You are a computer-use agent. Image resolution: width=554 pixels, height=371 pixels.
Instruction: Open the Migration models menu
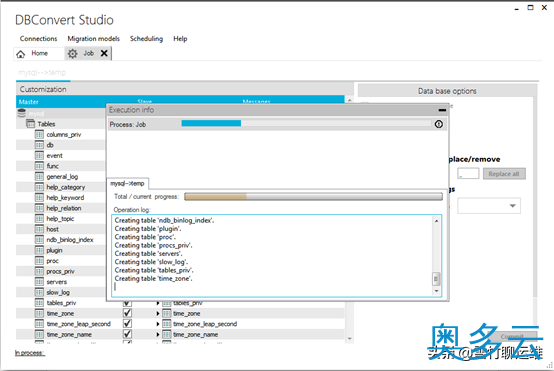[x=94, y=39]
